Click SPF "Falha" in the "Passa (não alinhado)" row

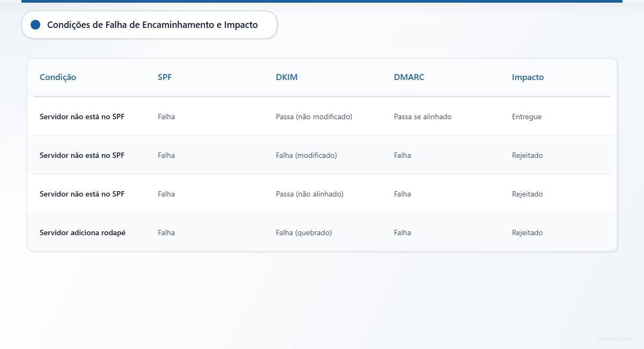[x=166, y=194]
